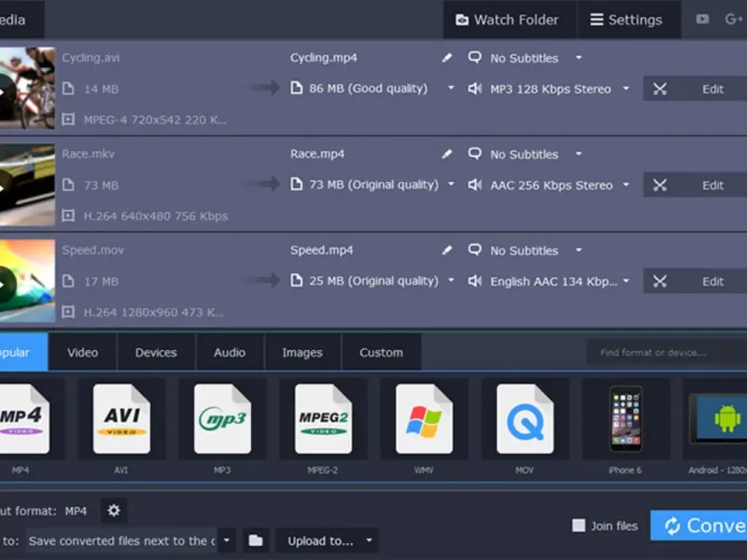Expand No Subtitles dropdown for Speed.mp4
Image resolution: width=747 pixels, height=560 pixels.
pyautogui.click(x=579, y=250)
